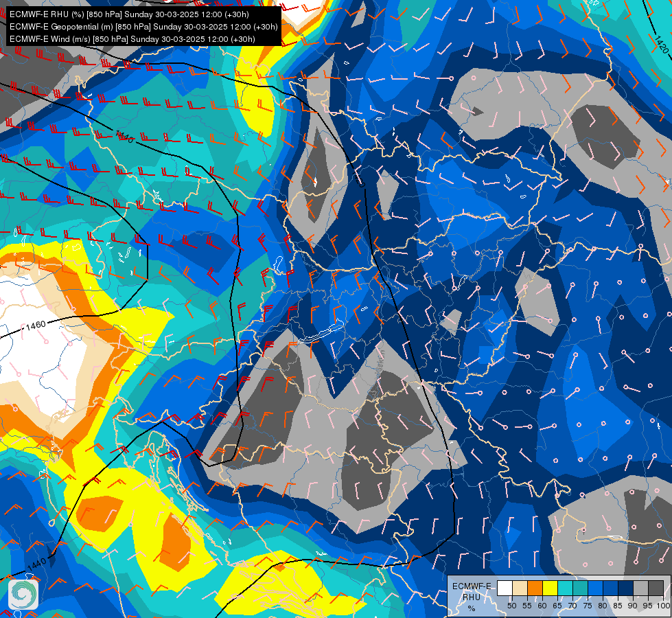The height and width of the screenshot is (618, 672).
Task: Click the dark gray 95-100 legend swatch
Action: (656, 588)
